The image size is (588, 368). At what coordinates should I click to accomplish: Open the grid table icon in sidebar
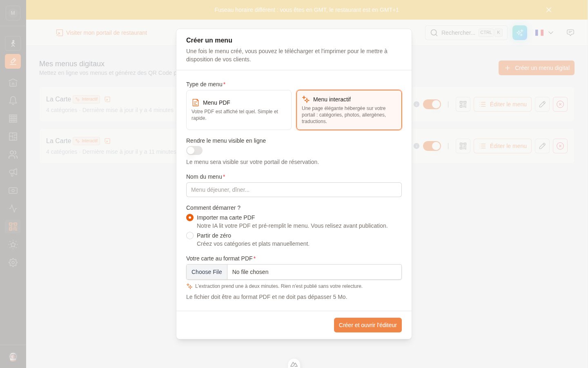(x=13, y=119)
